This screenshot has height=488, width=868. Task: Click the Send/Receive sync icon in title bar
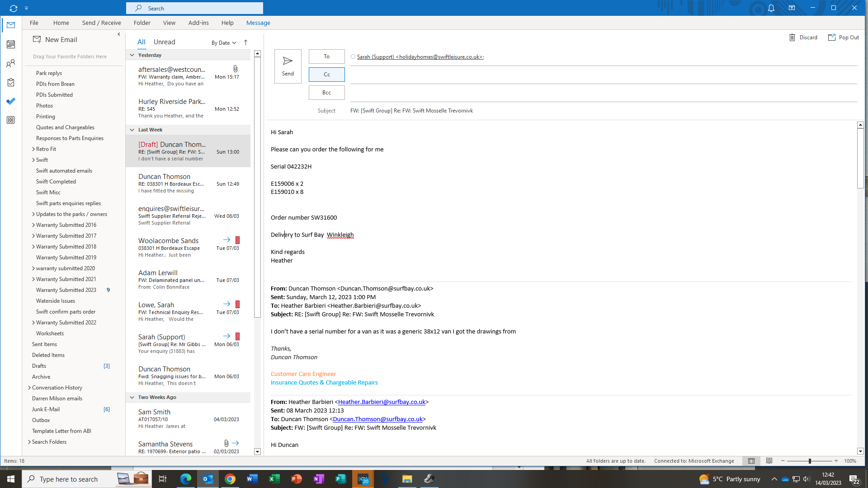click(x=13, y=8)
